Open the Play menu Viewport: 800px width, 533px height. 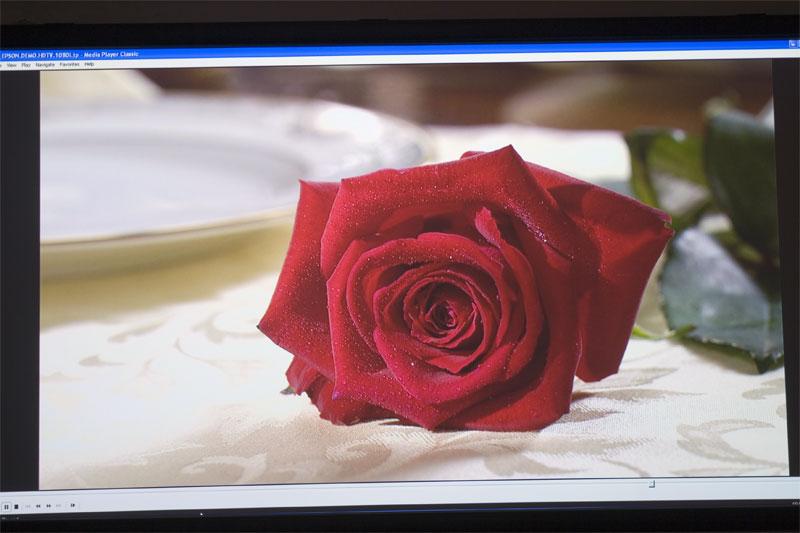(x=27, y=65)
